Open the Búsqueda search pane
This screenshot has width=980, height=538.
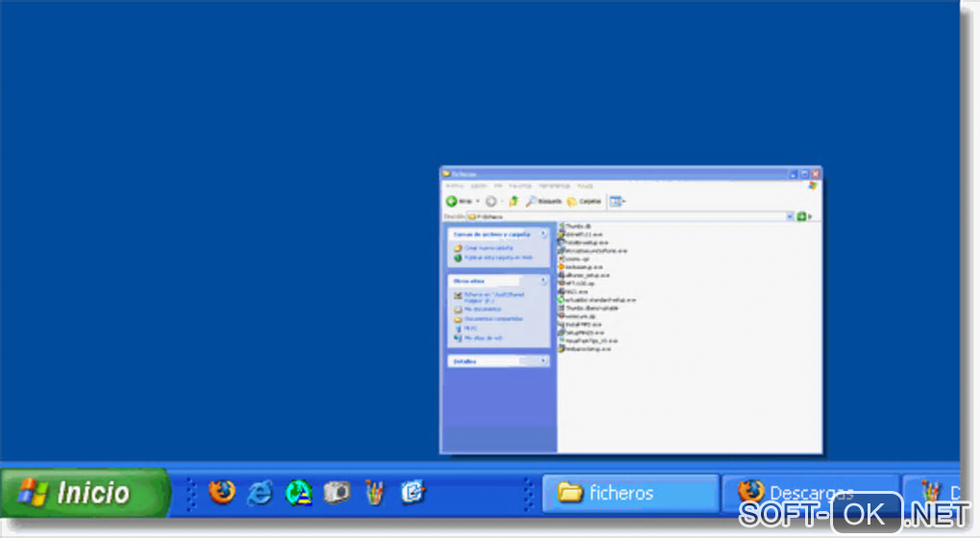pyautogui.click(x=543, y=201)
